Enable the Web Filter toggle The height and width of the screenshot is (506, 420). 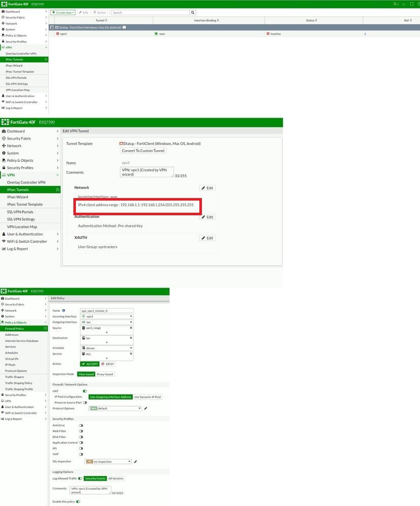pyautogui.click(x=81, y=431)
